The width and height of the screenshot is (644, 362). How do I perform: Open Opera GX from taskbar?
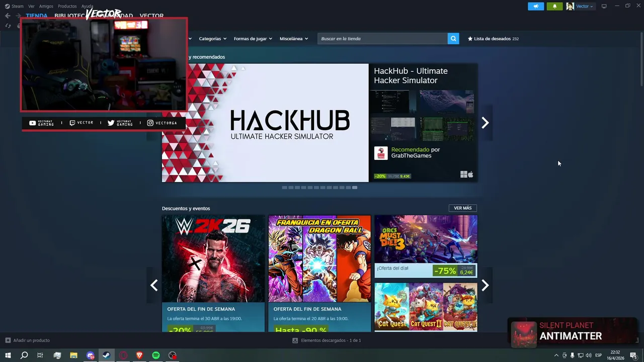tap(123, 355)
